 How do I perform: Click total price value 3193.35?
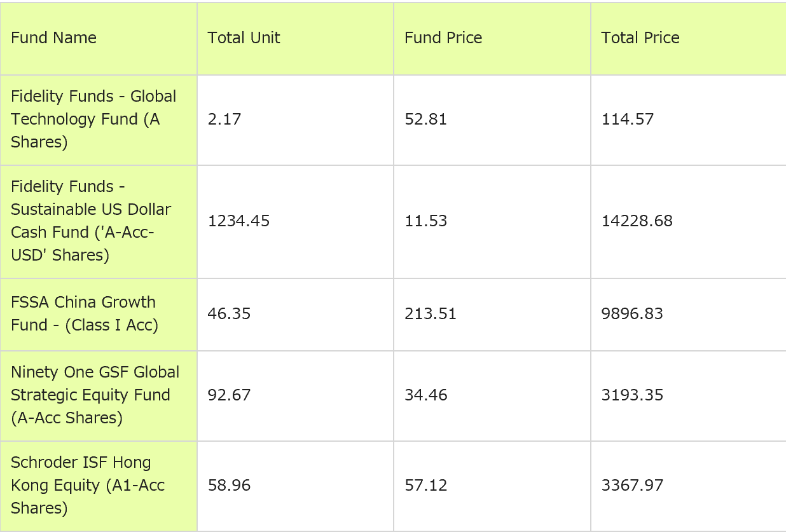[632, 395]
